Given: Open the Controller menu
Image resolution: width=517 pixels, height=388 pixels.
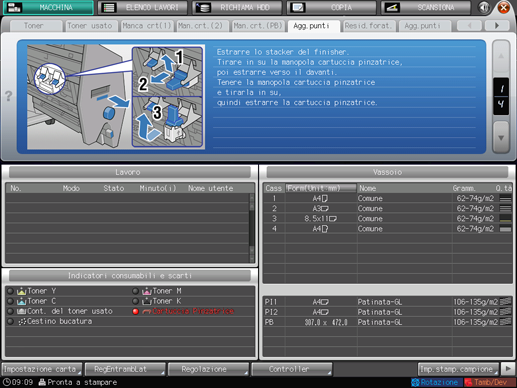Looking at the screenshot, I should click(292, 369).
